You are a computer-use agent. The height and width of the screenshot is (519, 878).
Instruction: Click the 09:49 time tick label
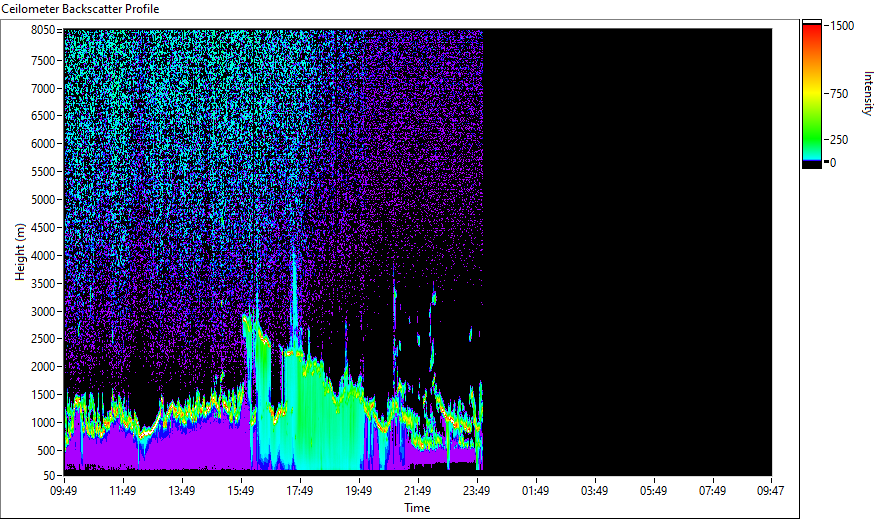tap(63, 491)
